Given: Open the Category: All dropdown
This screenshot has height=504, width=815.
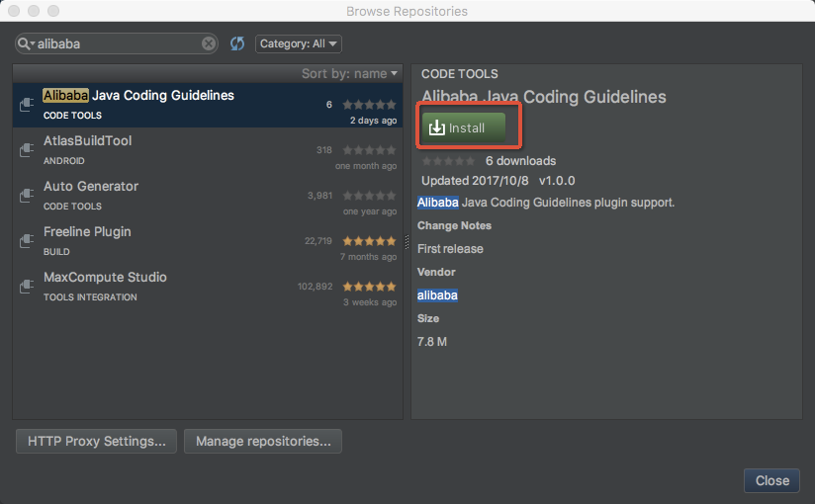Looking at the screenshot, I should point(298,43).
